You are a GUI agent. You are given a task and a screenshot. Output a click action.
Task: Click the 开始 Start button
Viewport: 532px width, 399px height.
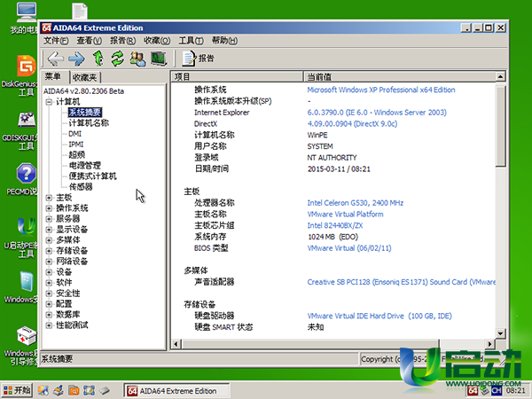pyautogui.click(x=16, y=390)
